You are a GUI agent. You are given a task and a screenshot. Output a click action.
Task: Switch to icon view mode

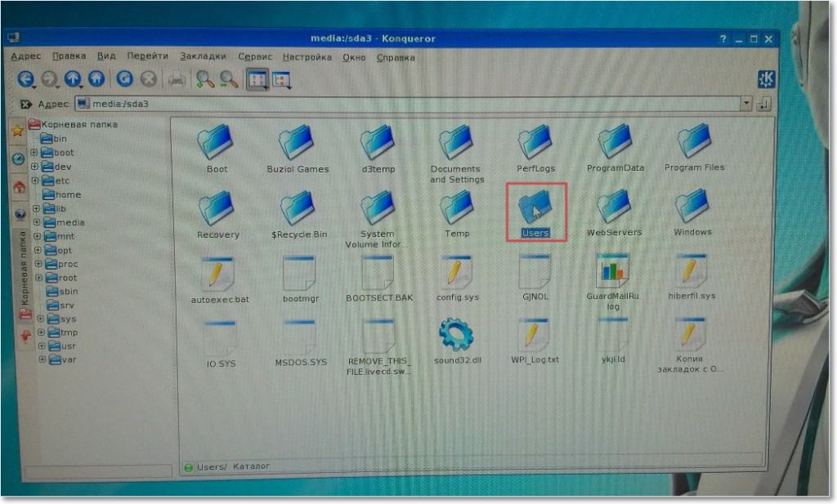[x=257, y=79]
